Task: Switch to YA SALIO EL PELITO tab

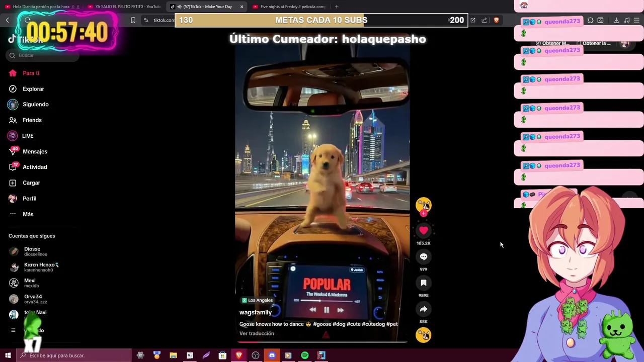Action: point(124,7)
